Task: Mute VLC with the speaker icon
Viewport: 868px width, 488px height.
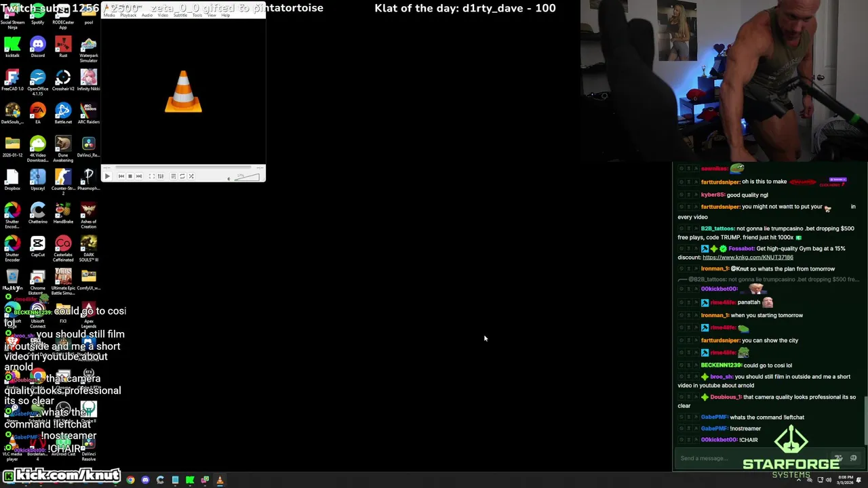Action: tap(229, 179)
